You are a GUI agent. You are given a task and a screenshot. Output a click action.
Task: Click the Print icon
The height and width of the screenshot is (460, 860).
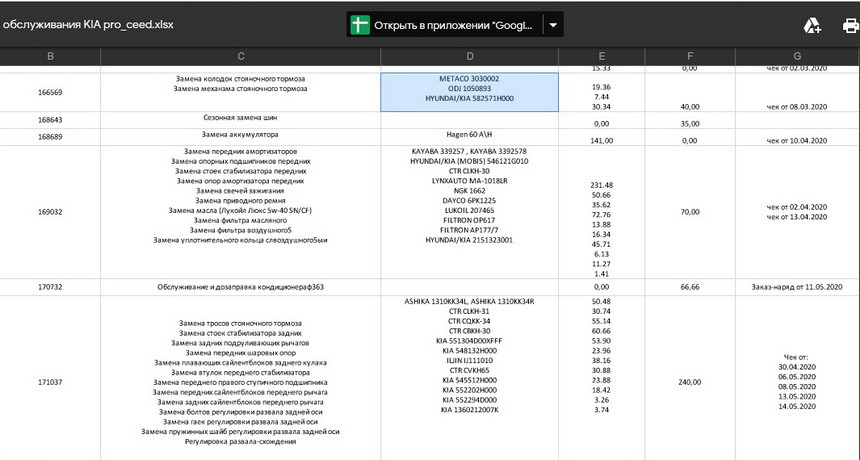851,25
